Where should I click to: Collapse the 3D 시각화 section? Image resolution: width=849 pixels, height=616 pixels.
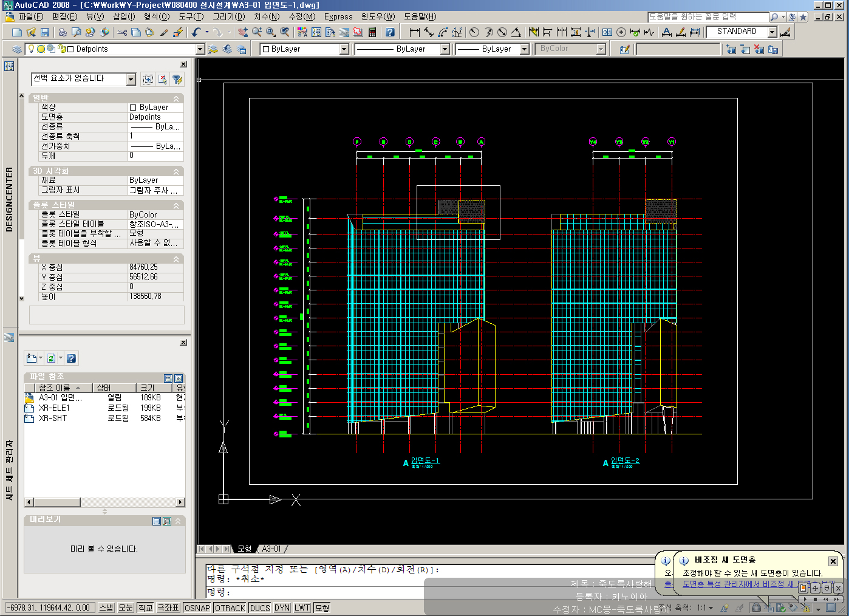[176, 171]
